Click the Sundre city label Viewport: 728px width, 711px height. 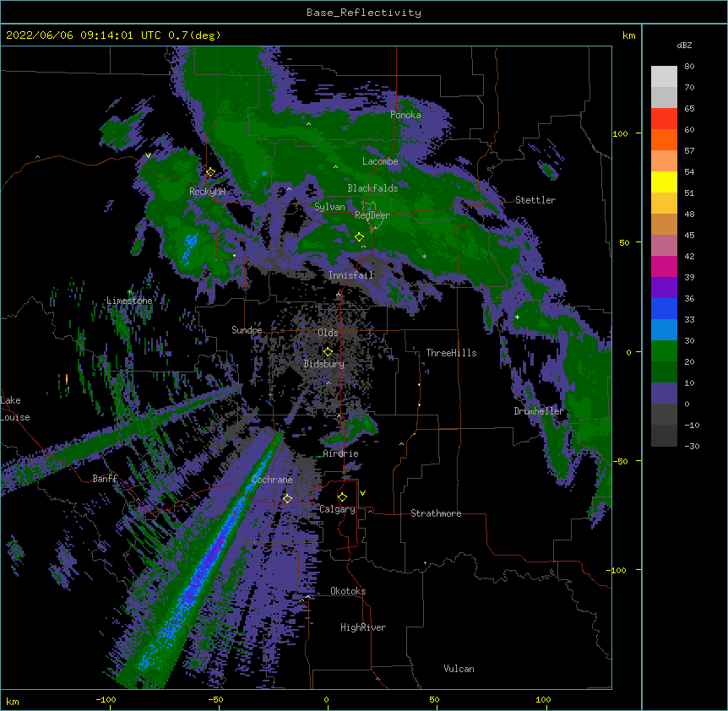247,330
